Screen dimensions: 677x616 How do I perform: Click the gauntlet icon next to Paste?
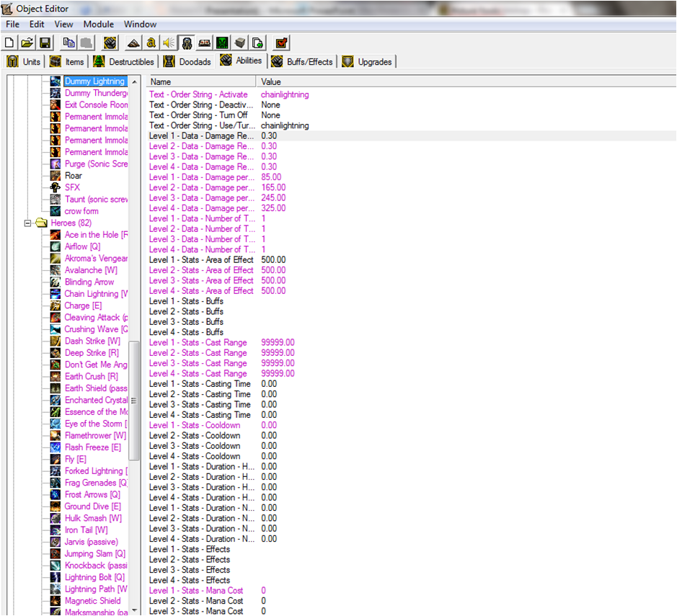pos(110,43)
